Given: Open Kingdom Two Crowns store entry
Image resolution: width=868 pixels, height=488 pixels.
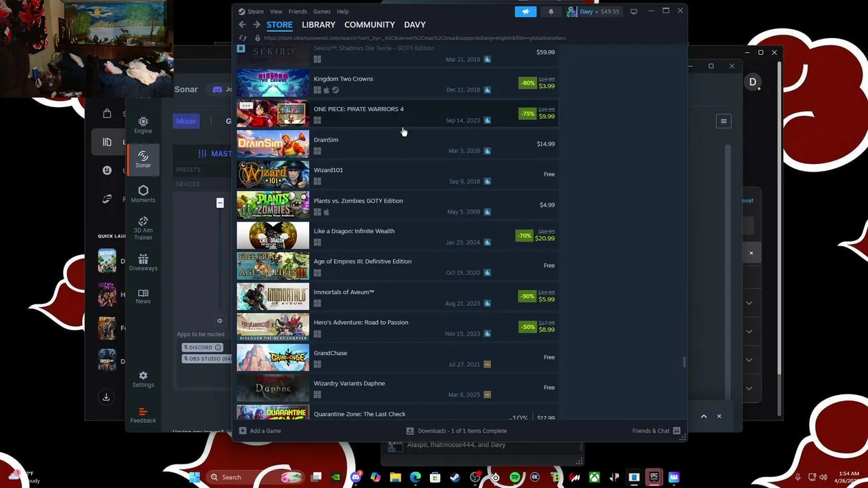Looking at the screenshot, I should (397, 83).
